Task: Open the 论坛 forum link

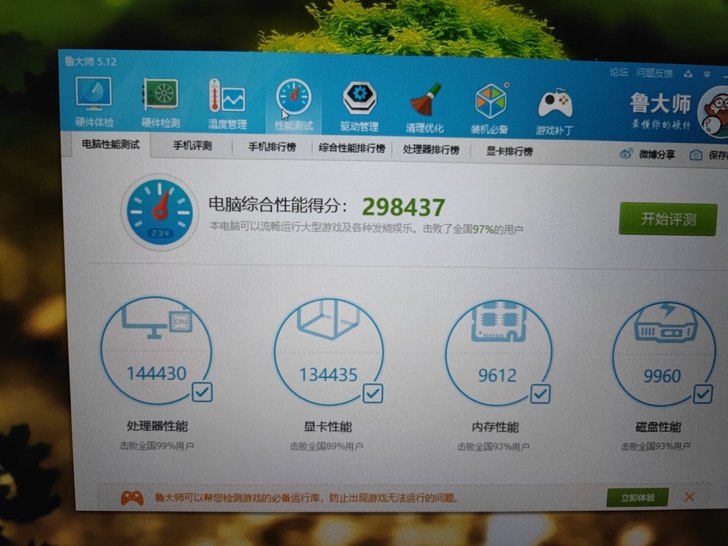Action: coord(618,72)
